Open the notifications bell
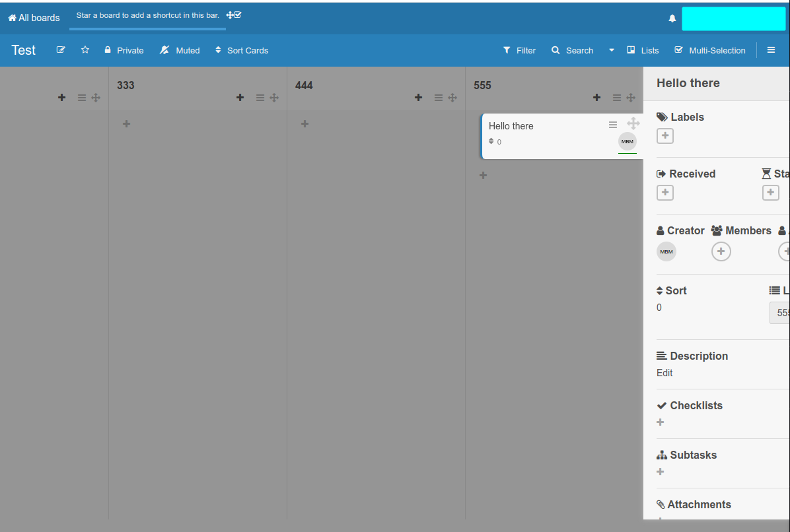Screen dimensions: 790x532 pos(672,18)
